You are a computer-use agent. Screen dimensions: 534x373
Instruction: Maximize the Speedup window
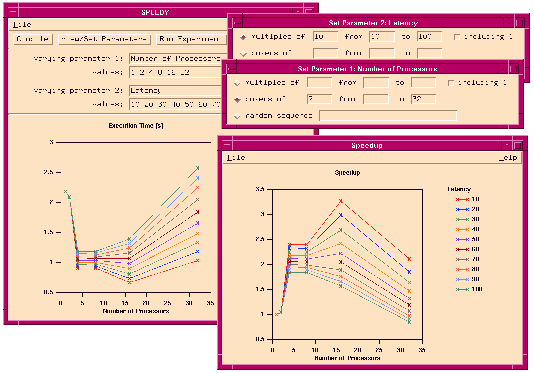518,145
